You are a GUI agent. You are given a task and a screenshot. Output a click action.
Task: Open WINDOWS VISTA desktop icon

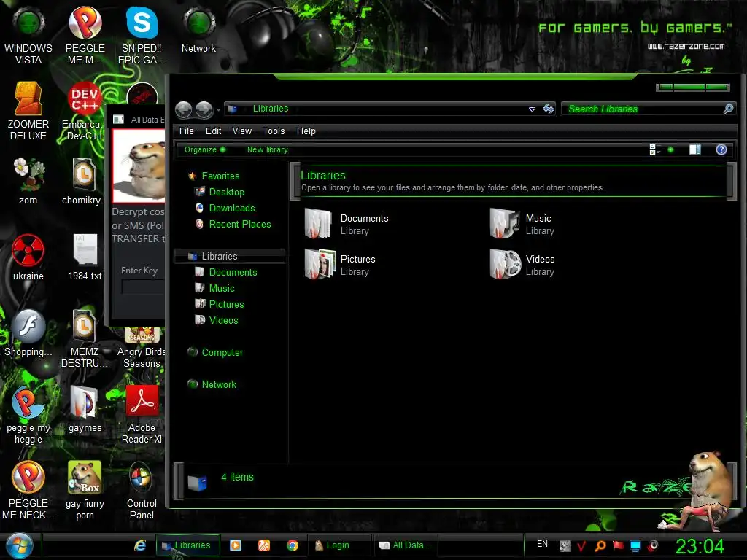point(28,34)
